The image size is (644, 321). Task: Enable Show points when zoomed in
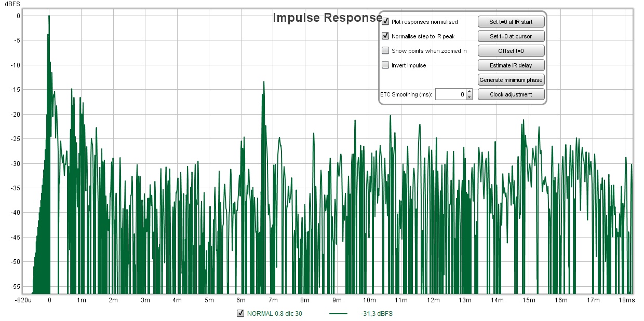coord(385,51)
